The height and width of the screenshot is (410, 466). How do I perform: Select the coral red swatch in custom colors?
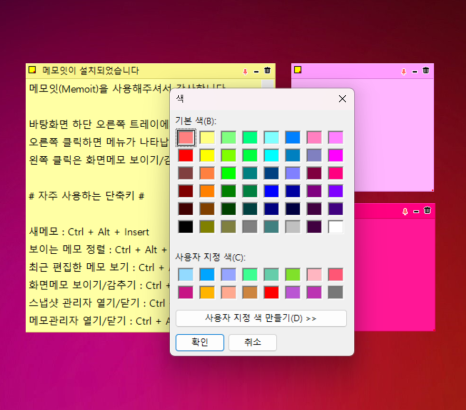click(x=335, y=274)
